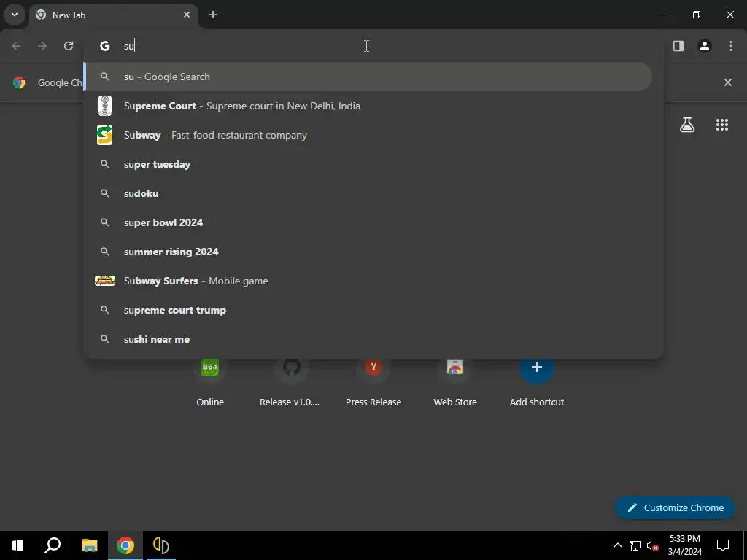This screenshot has height=560, width=747.
Task: Choose the Supreme Court suggestion
Action: pos(368,106)
